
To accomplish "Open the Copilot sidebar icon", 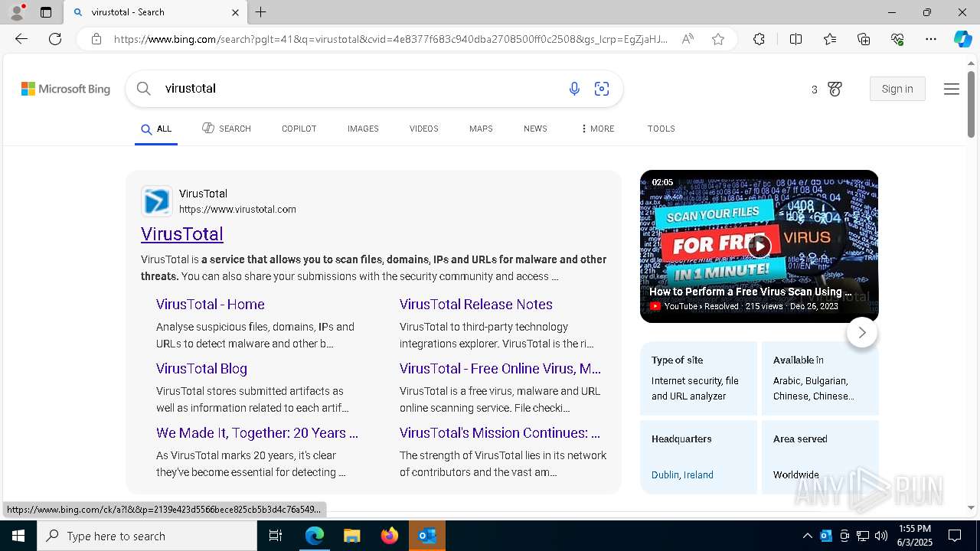I will pyautogui.click(x=962, y=39).
